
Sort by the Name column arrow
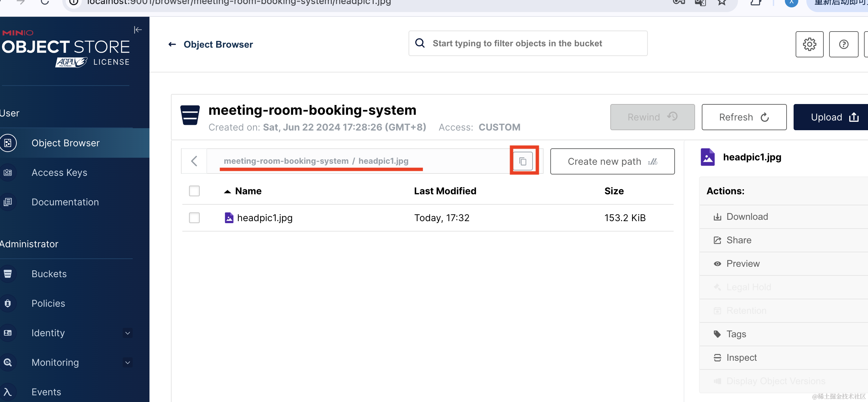tap(228, 191)
